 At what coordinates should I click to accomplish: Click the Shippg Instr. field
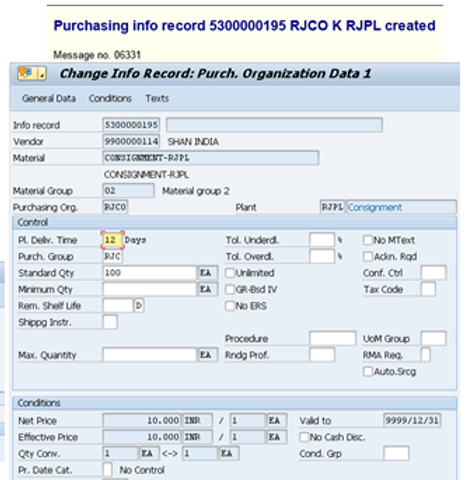tap(110, 322)
